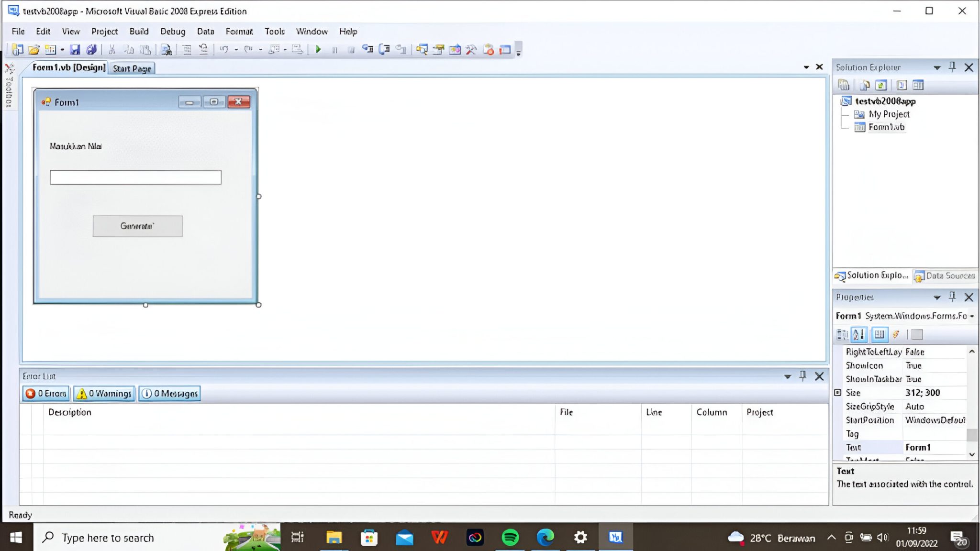Click the Generate button on Form1
980x551 pixels.
click(x=137, y=226)
